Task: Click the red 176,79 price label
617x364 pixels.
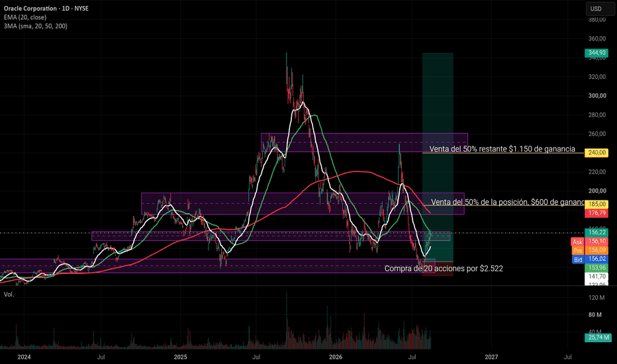Action: pyautogui.click(x=597, y=213)
